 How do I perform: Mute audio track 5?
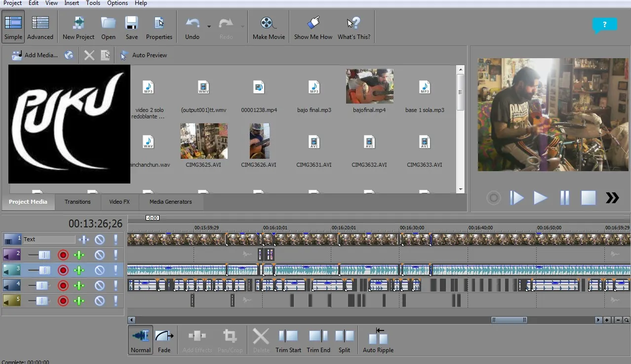(100, 301)
